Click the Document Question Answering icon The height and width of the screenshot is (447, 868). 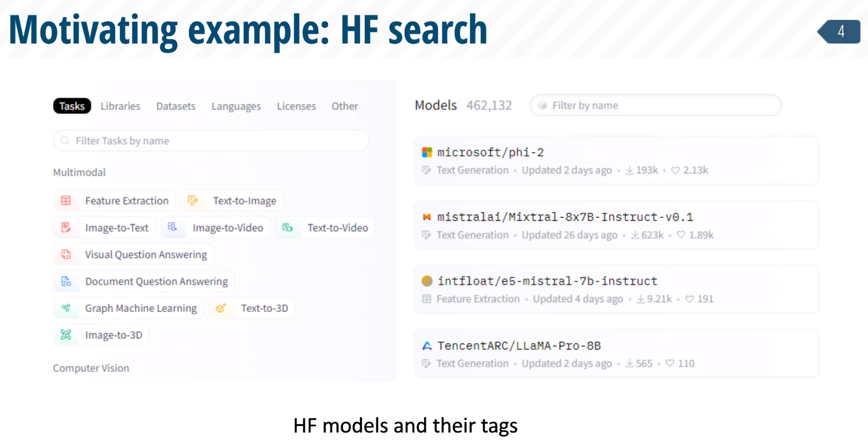[x=66, y=281]
